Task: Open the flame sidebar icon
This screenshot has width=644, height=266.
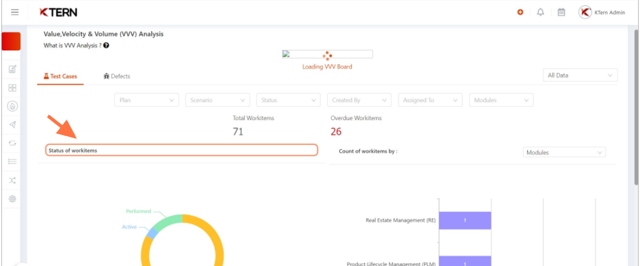Action: click(13, 106)
